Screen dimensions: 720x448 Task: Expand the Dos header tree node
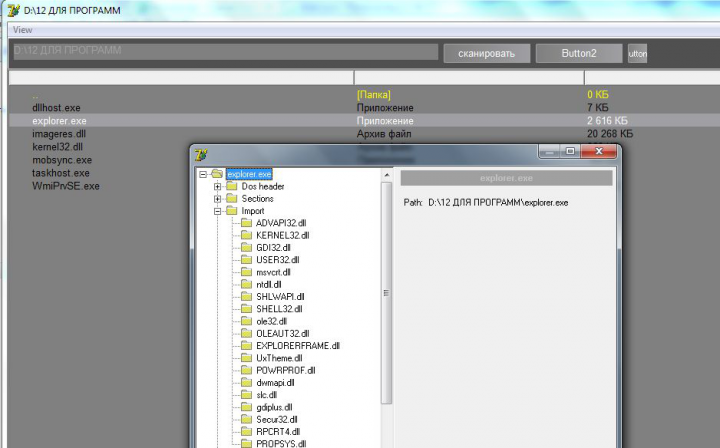click(218, 186)
